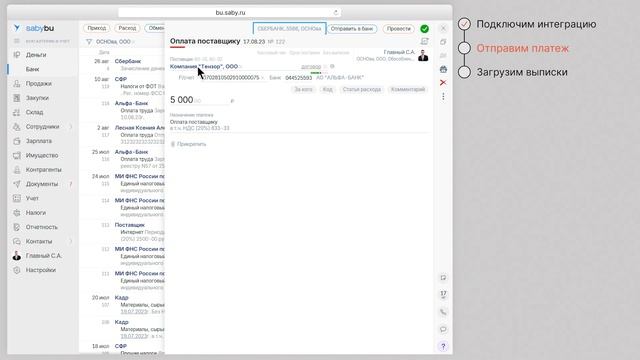The image size is (640, 360).
Task: Expand the Сотрудники menu chevron
Action: (x=71, y=127)
